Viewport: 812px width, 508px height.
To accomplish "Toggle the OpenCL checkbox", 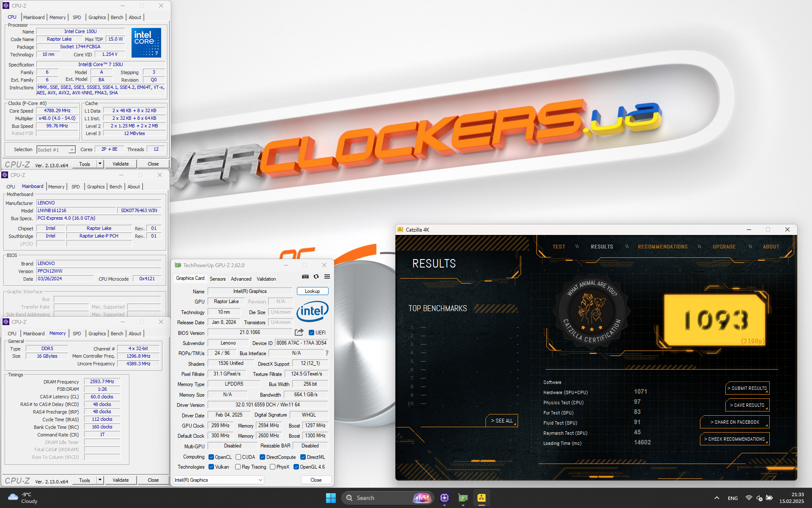I will 211,457.
